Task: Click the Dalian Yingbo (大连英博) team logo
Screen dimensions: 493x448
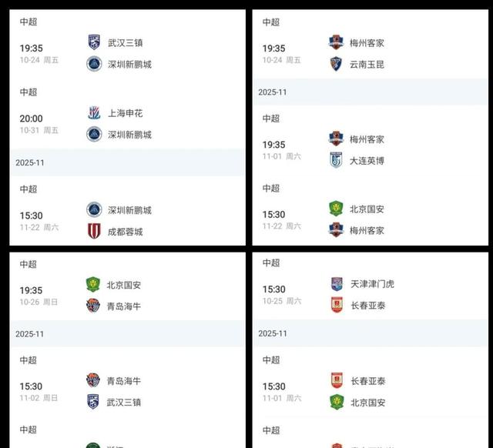Action: tap(336, 160)
